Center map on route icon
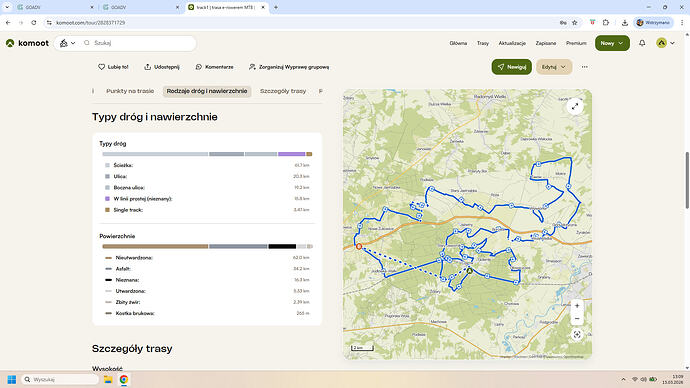This screenshot has width=690, height=388. click(x=577, y=335)
